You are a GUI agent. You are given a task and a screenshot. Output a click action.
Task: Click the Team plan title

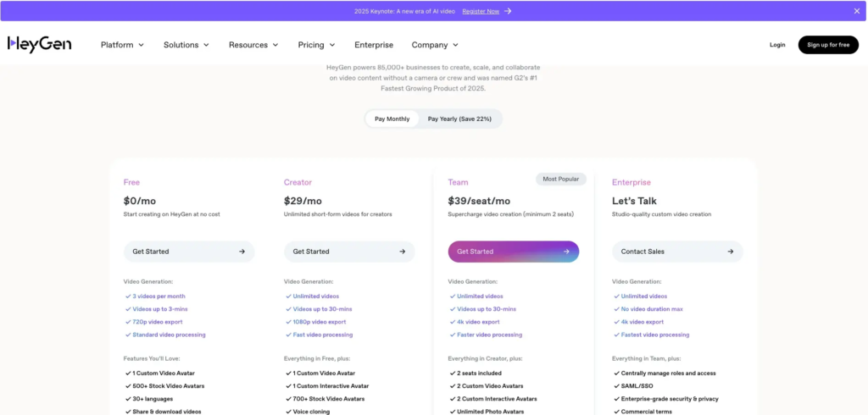pos(458,182)
